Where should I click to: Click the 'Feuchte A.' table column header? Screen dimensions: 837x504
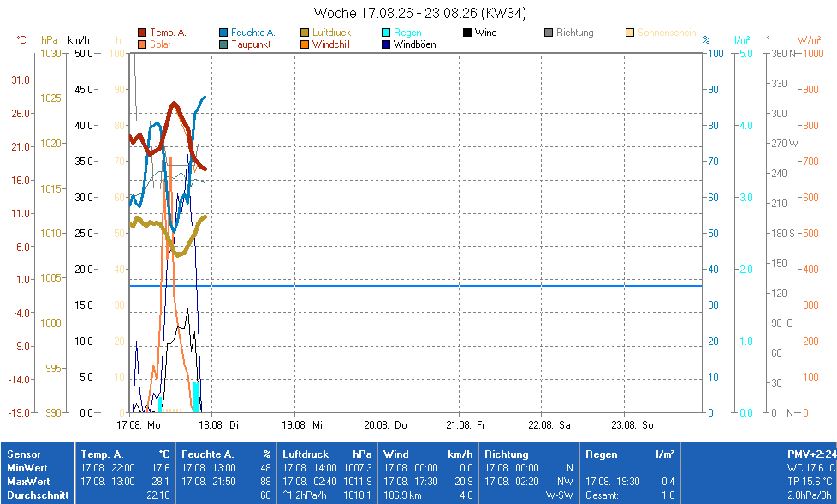pos(208,454)
